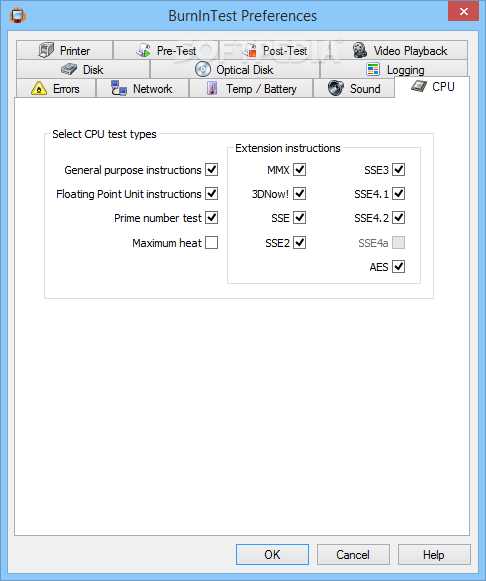Enable the Maximum heat checkbox
This screenshot has width=486, height=581.
click(x=212, y=243)
